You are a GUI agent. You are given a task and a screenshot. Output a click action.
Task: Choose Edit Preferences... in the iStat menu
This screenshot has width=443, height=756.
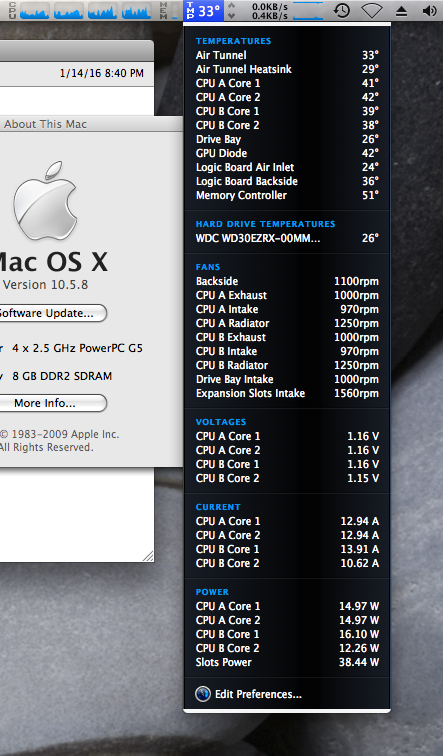coord(258,694)
